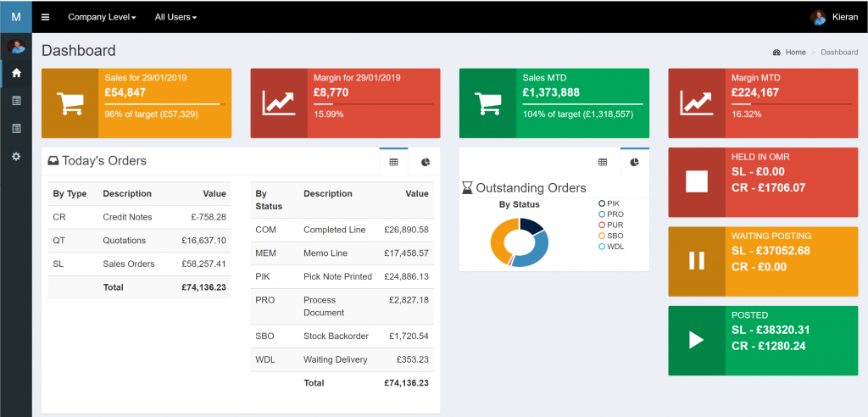
Task: Click the Dashboard breadcrumb text
Action: [839, 52]
